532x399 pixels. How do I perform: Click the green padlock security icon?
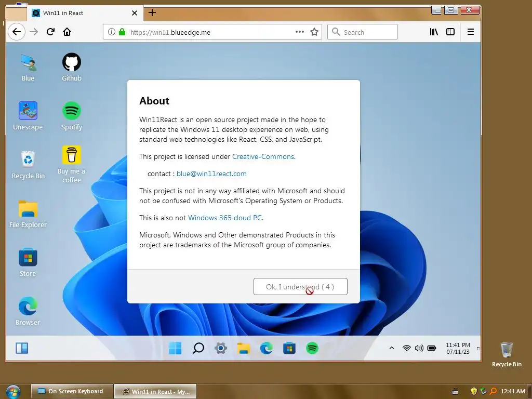click(x=122, y=32)
